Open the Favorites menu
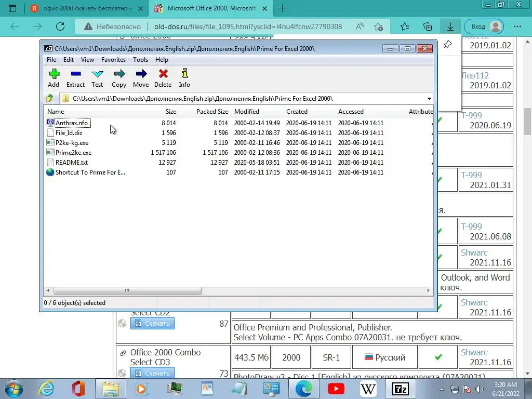Viewport: 532px width, 399px height. pos(113,60)
